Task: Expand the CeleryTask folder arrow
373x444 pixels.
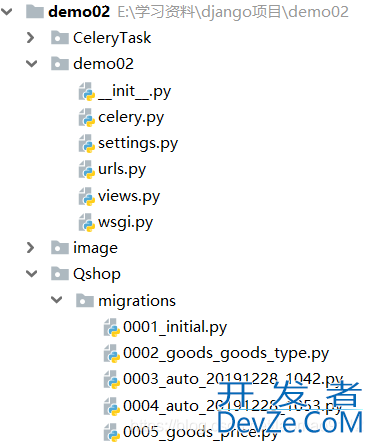Action: (31, 38)
